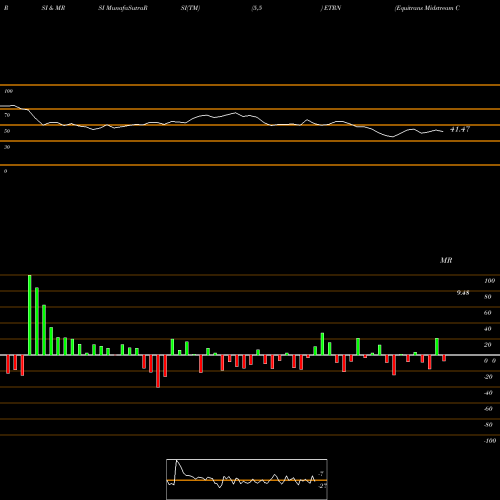This screenshot has height=500, width=500.
Task: Click the SI & MR header text
Action: pos(53,8)
